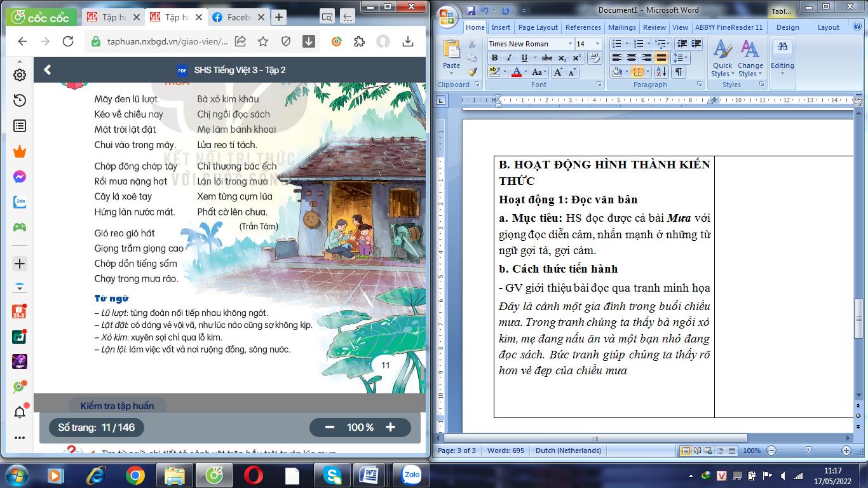Decrease paragraph indent in Word
Image resolution: width=868 pixels, height=488 pixels.
coord(681,44)
